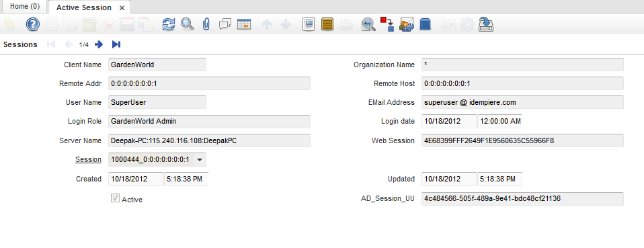Click the Client Name field
The image size is (644, 248).
pos(157,65)
